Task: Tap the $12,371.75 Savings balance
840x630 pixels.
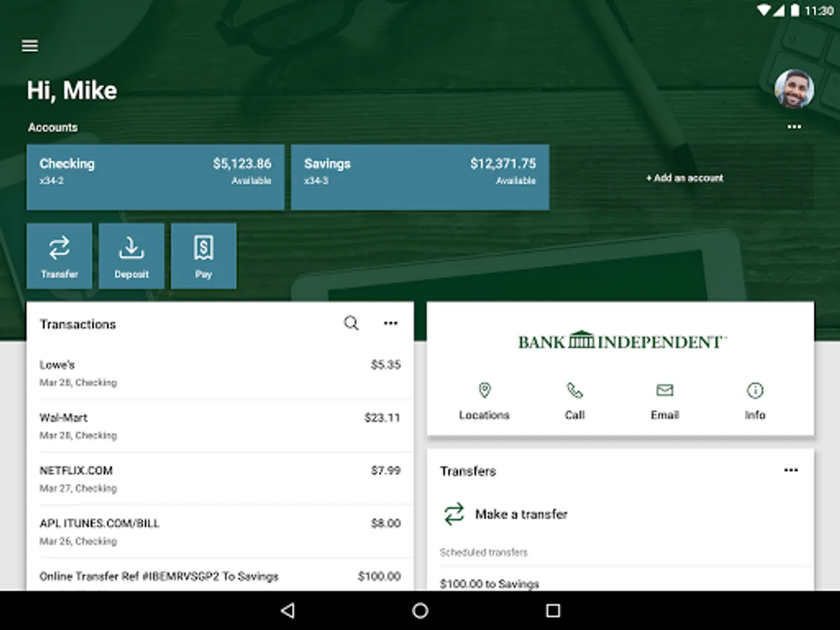Action: pyautogui.click(x=503, y=164)
